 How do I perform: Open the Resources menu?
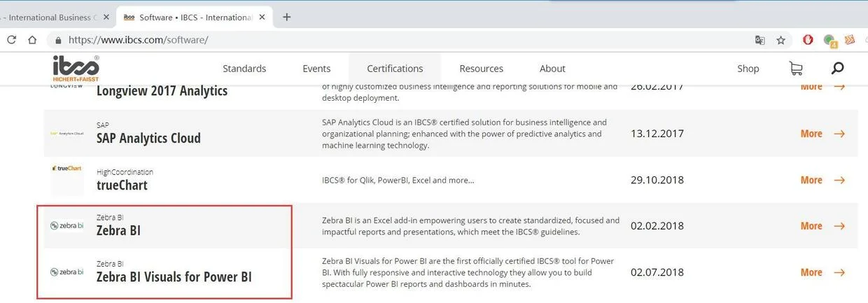point(481,69)
